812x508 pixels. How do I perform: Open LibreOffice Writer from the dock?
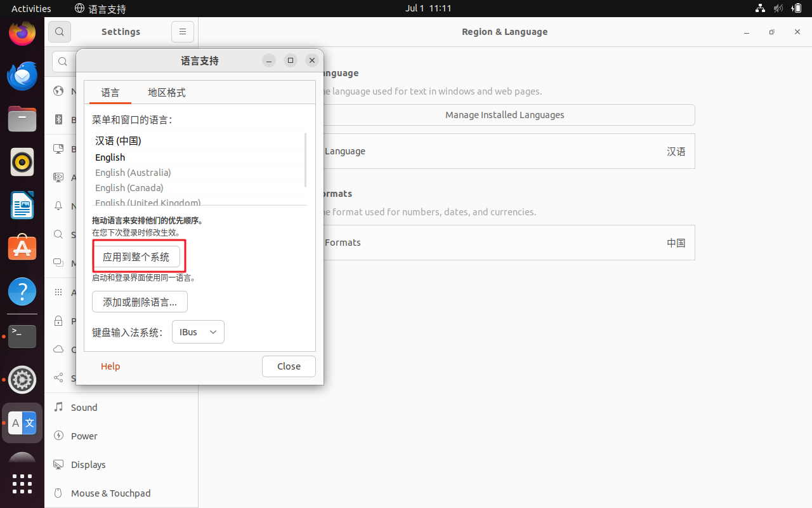pos(22,205)
